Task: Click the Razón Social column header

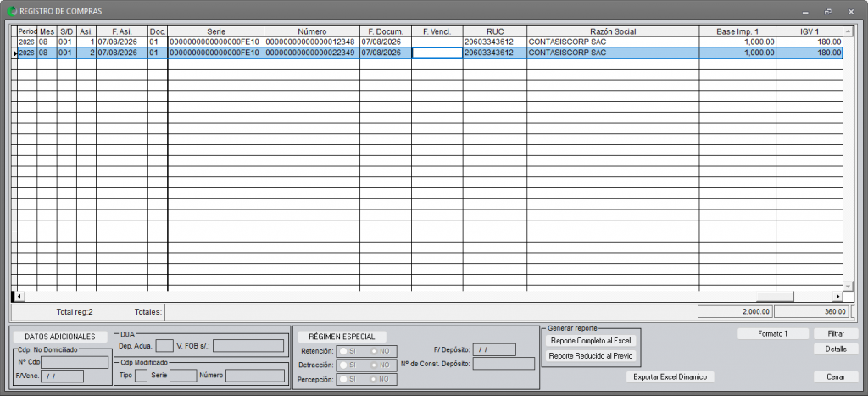Action: 612,31
